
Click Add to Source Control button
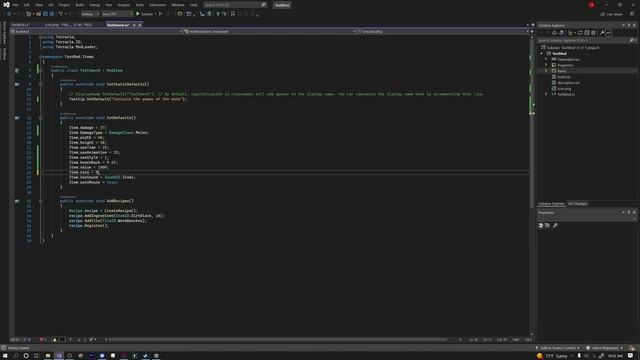pos(558,348)
